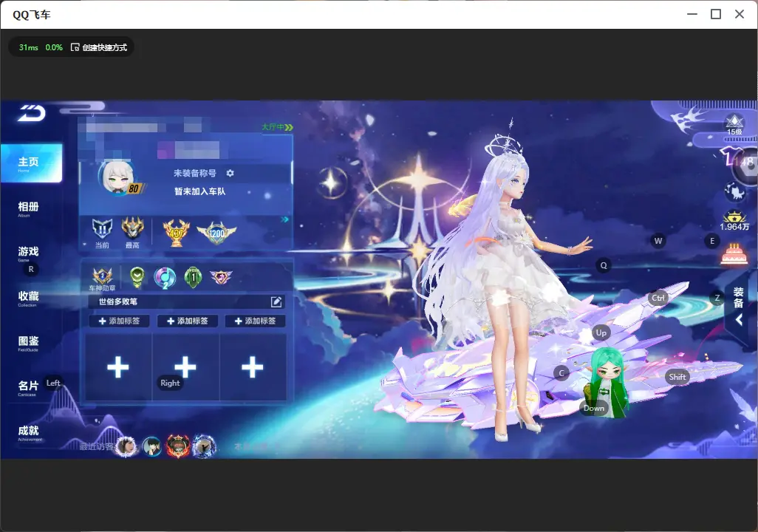
Task: View the 当前 current rank badge
Action: [102, 233]
